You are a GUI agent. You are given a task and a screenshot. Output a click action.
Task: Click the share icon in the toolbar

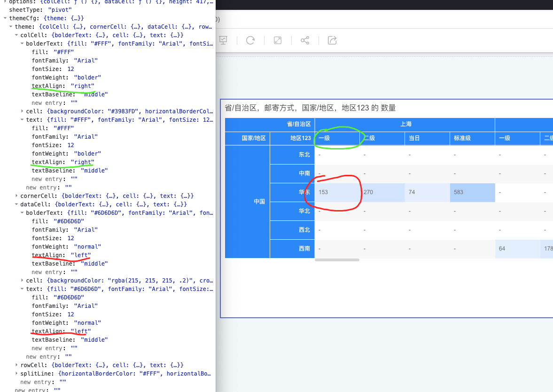pyautogui.click(x=305, y=40)
